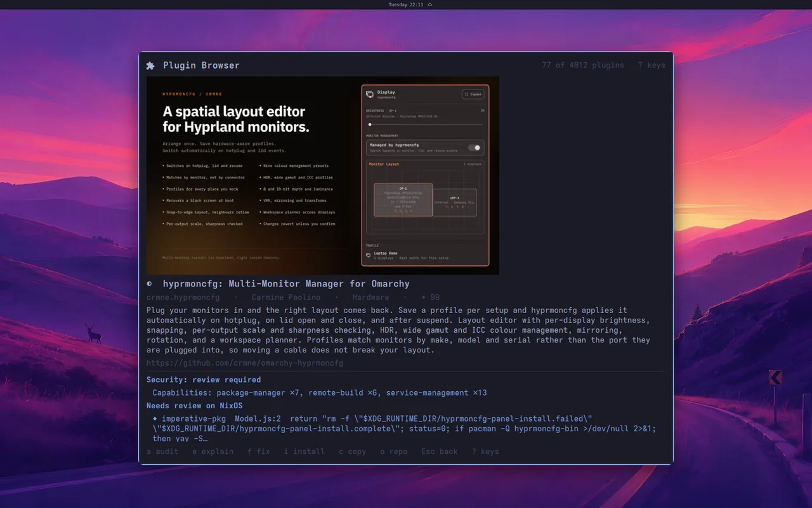Click 'service-management ×13' capability
This screenshot has height=508, width=812.
[x=436, y=393]
